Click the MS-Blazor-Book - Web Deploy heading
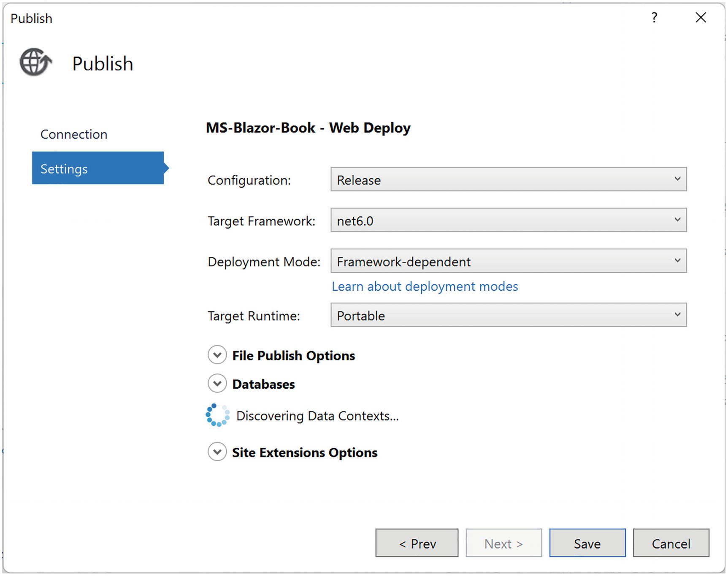This screenshot has height=576, width=728. 308,127
